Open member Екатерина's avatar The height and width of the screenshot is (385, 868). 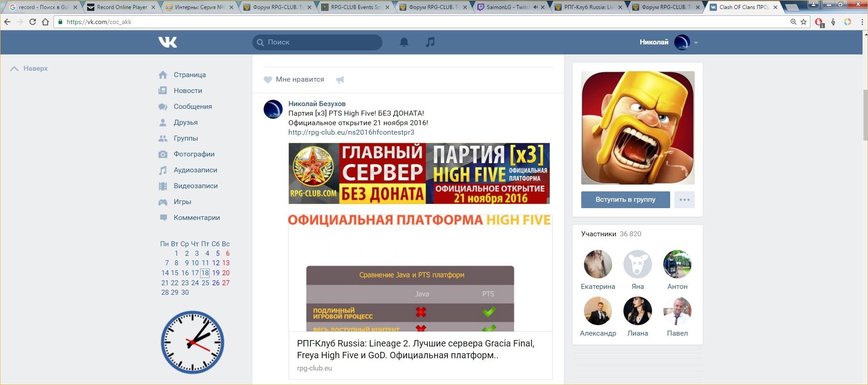[x=598, y=264]
